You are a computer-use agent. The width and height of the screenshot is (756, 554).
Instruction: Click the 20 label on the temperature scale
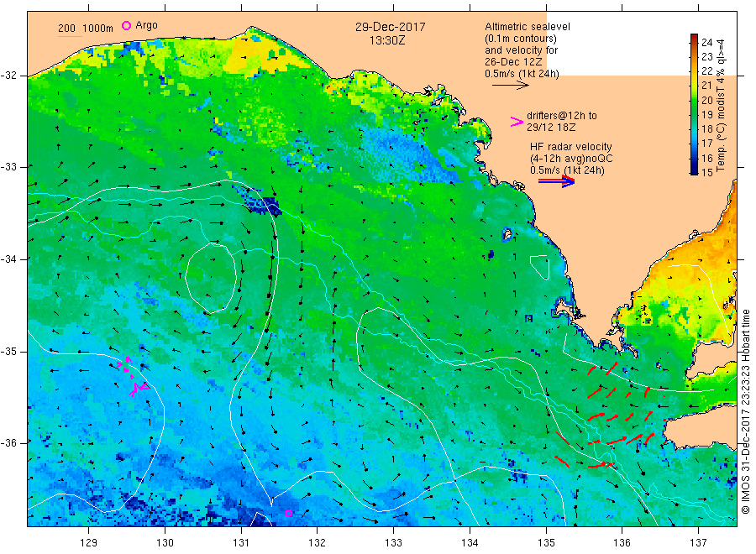(706, 100)
